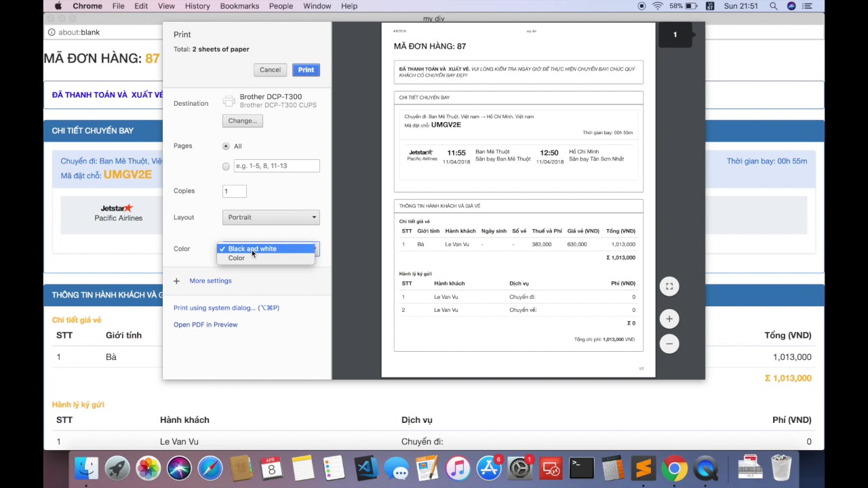The width and height of the screenshot is (868, 488).
Task: Open Spotlight search in menu bar
Action: (x=773, y=6)
